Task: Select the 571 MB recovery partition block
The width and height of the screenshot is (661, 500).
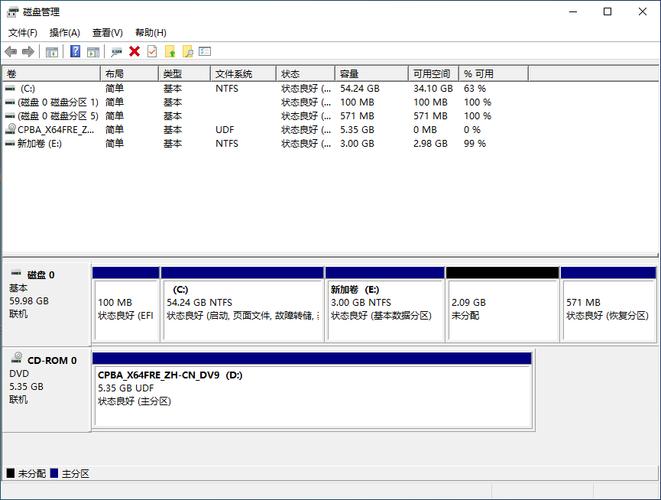Action: [608, 304]
